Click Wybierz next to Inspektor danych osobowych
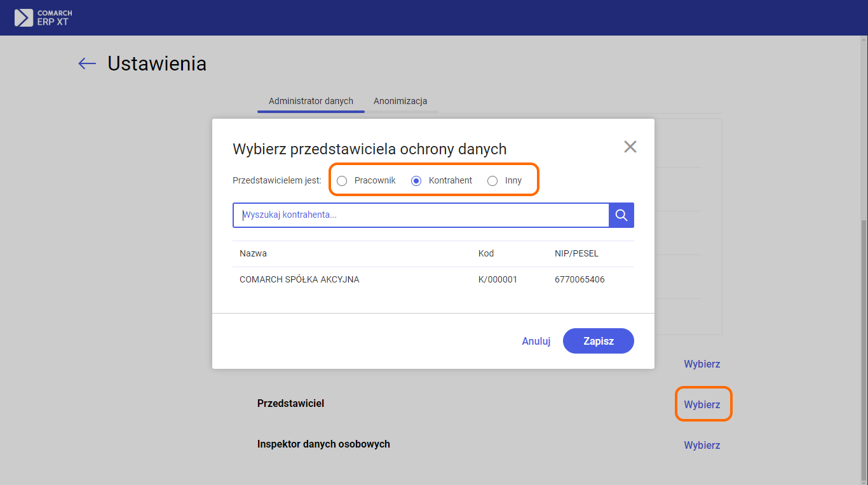Image resolution: width=868 pixels, height=485 pixels. (x=702, y=445)
